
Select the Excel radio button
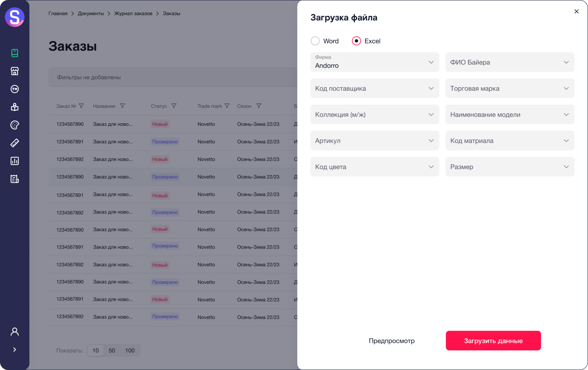point(356,41)
